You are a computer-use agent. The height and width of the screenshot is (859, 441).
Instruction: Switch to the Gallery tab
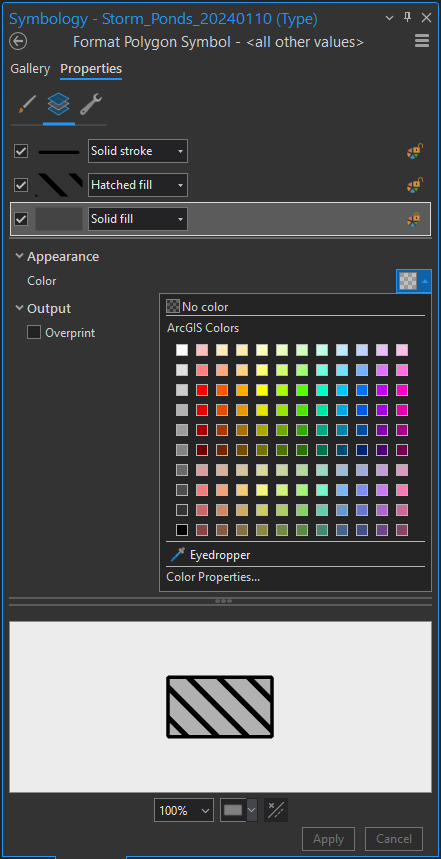tap(30, 69)
